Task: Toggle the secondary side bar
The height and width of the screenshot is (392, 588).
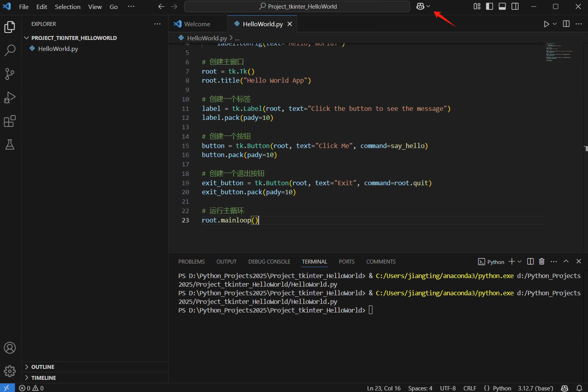Action: (x=515, y=7)
